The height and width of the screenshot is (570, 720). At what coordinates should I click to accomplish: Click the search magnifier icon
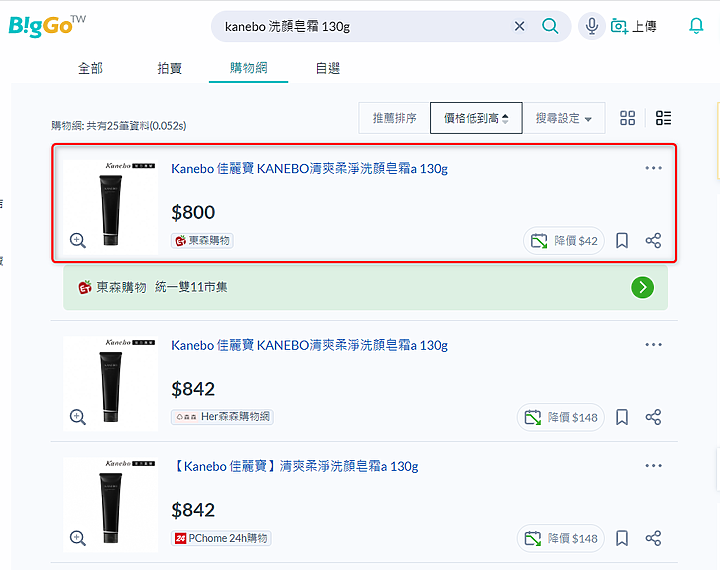tap(550, 26)
